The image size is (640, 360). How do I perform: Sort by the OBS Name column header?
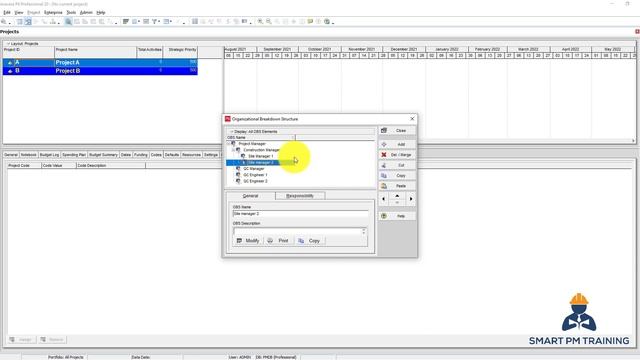[260, 138]
